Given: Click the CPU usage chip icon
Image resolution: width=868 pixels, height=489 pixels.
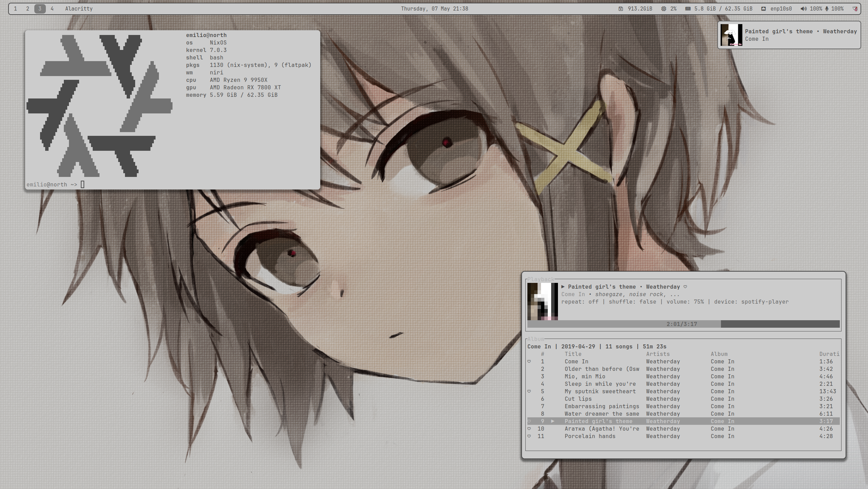Looking at the screenshot, I should pos(664,9).
